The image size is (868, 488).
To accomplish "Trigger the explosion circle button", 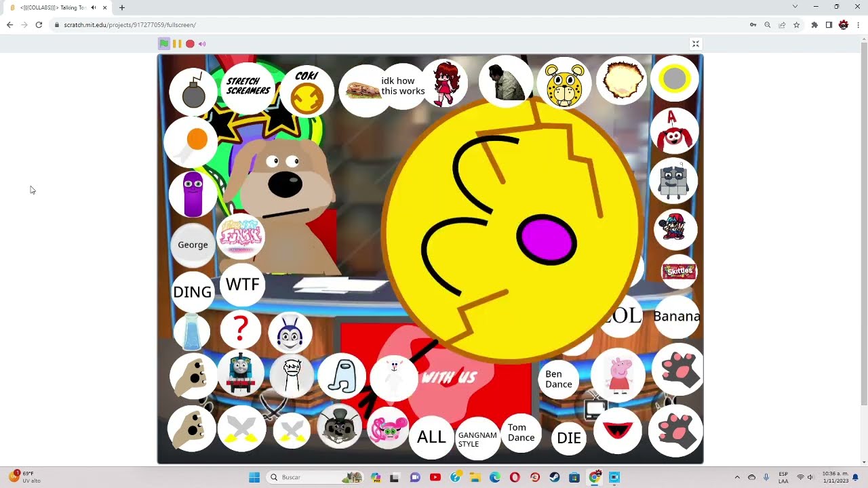I will click(x=621, y=81).
